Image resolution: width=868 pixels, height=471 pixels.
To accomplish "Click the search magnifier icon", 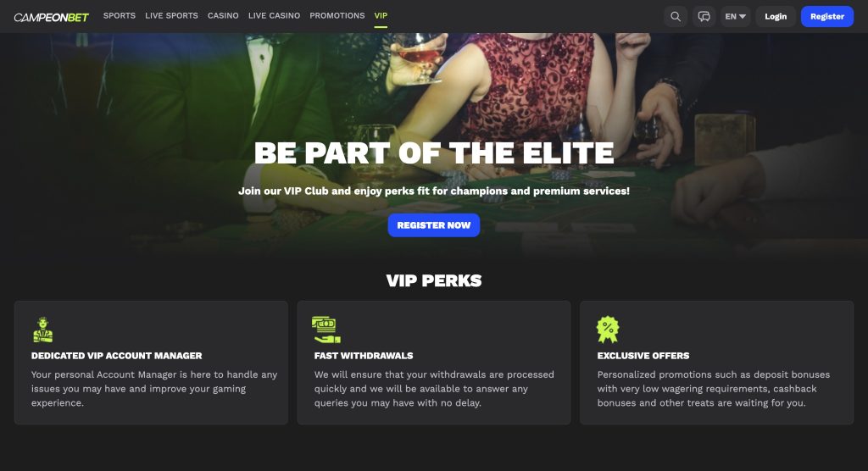I will (676, 17).
